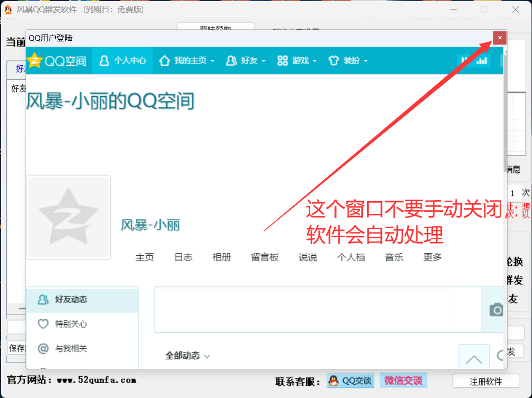Image resolution: width=532 pixels, height=398 pixels.
Task: Click the camera photo upload icon
Action: click(496, 310)
